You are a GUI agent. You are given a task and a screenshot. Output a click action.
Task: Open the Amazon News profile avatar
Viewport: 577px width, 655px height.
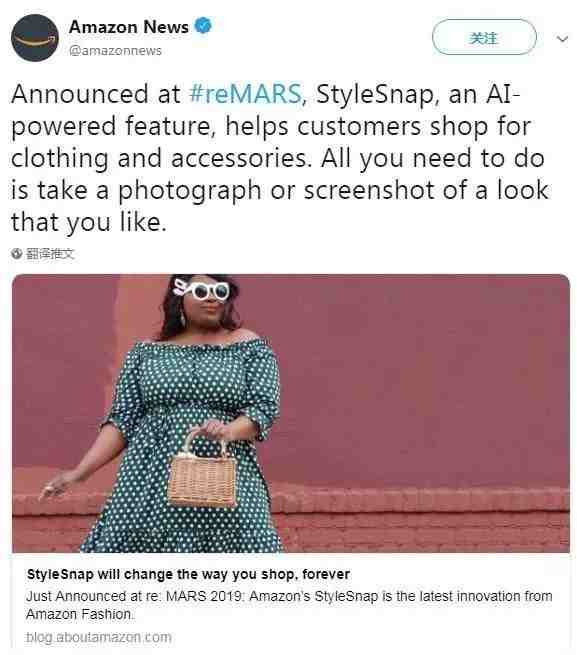[x=35, y=38]
